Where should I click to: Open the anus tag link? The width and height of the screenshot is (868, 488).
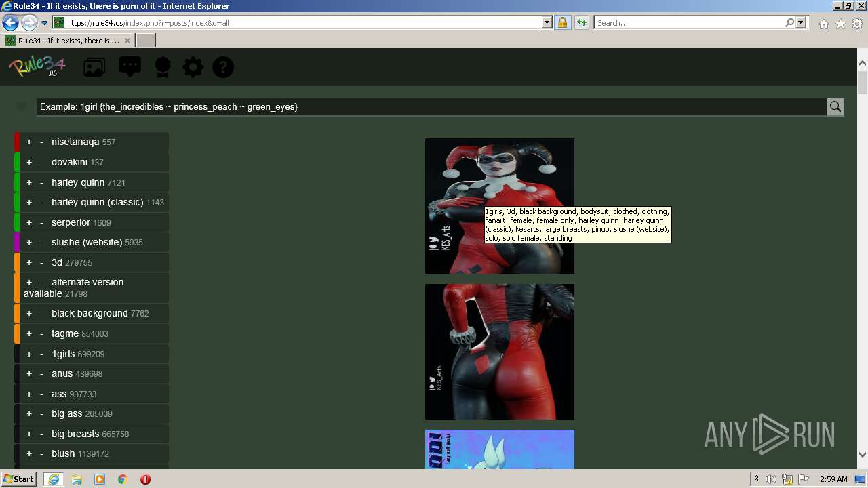[62, 373]
